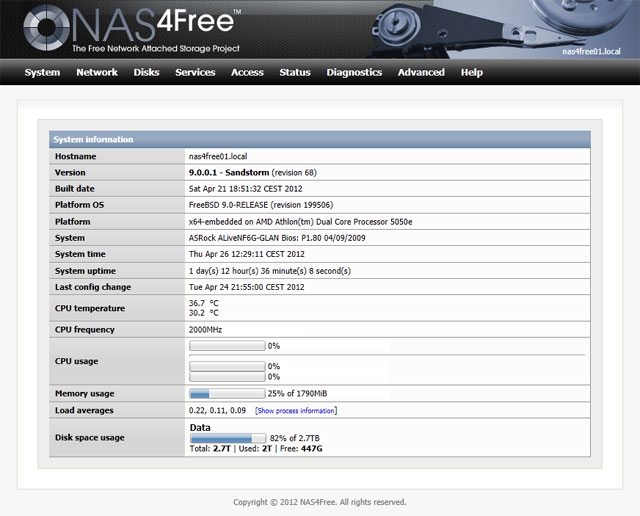Expand the Services menu
640x516 pixels.
(195, 72)
